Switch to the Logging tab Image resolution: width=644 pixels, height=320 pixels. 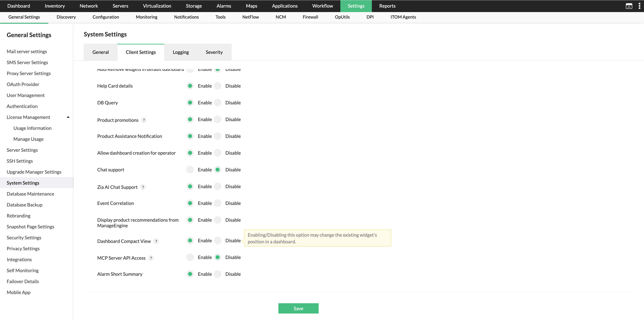tap(181, 52)
